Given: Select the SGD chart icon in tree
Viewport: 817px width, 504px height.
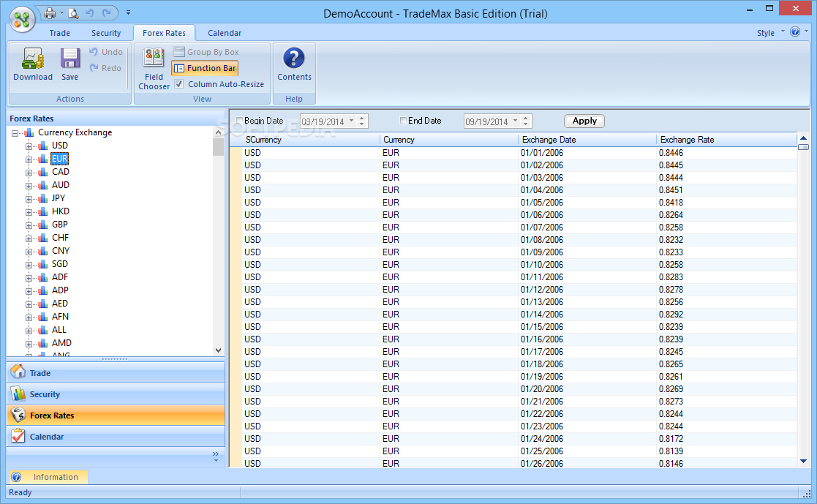Looking at the screenshot, I should click(x=42, y=264).
